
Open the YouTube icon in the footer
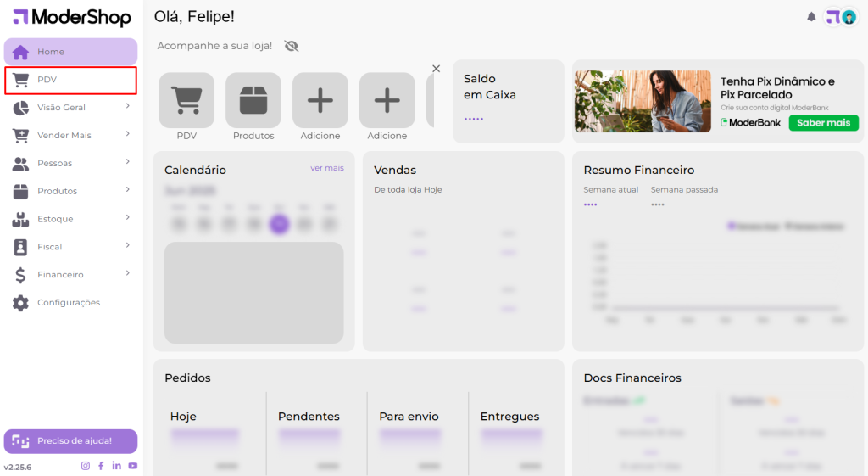133,466
